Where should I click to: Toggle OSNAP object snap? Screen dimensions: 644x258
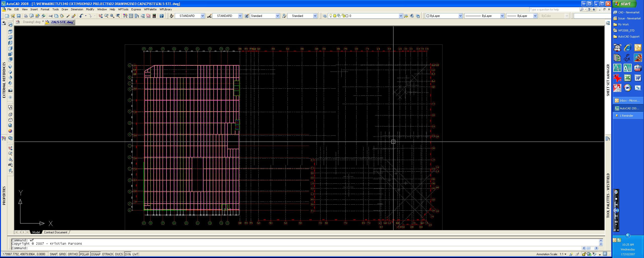(x=96, y=254)
